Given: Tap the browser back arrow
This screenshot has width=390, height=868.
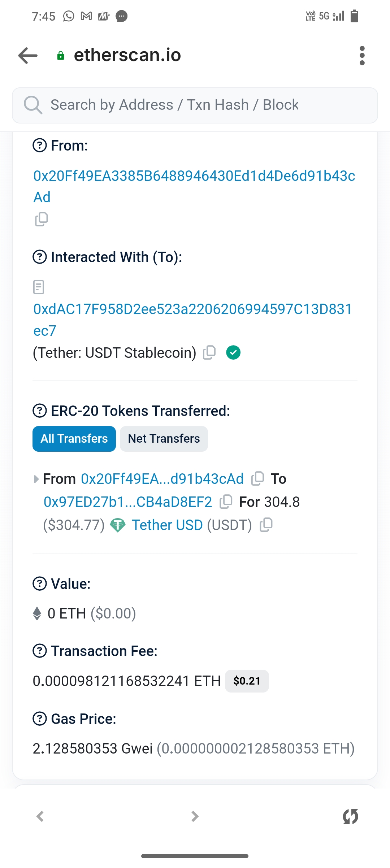Looking at the screenshot, I should (x=28, y=55).
